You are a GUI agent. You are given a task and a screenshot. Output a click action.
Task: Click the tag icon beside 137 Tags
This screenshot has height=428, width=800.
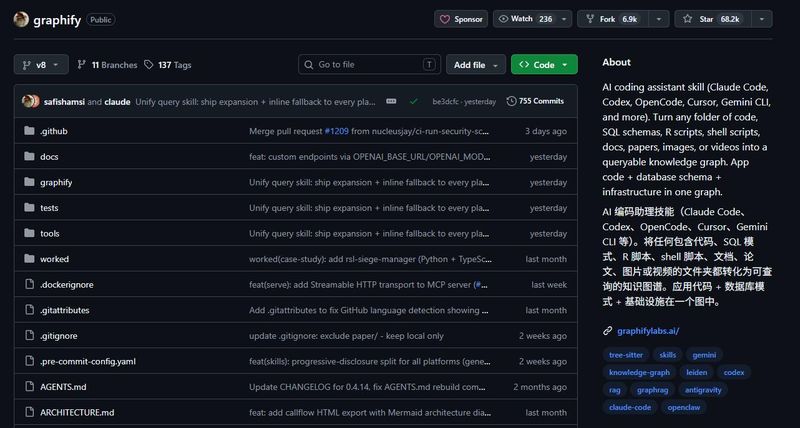(148, 65)
